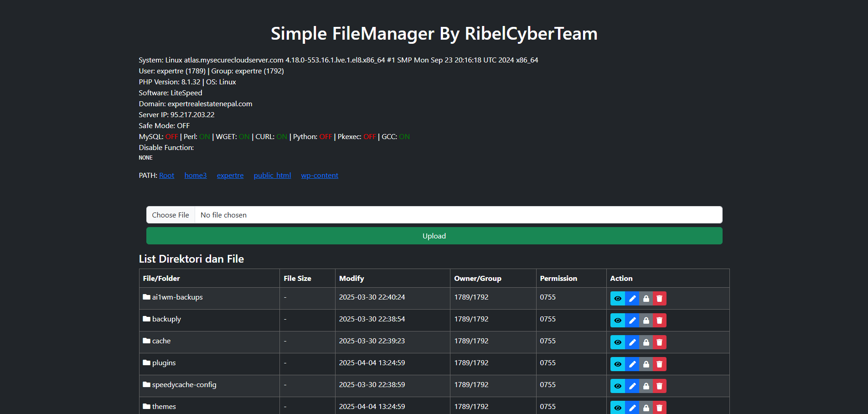Click the wp-content breadcrumb link

click(x=319, y=176)
